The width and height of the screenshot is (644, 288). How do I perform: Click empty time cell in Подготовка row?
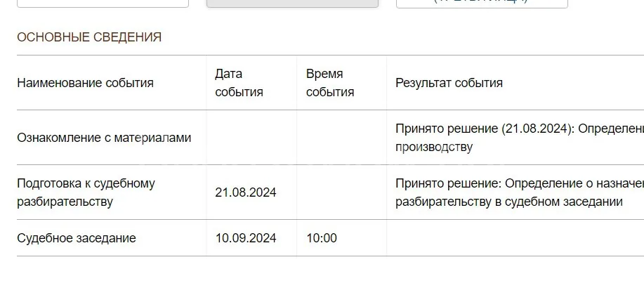click(341, 192)
